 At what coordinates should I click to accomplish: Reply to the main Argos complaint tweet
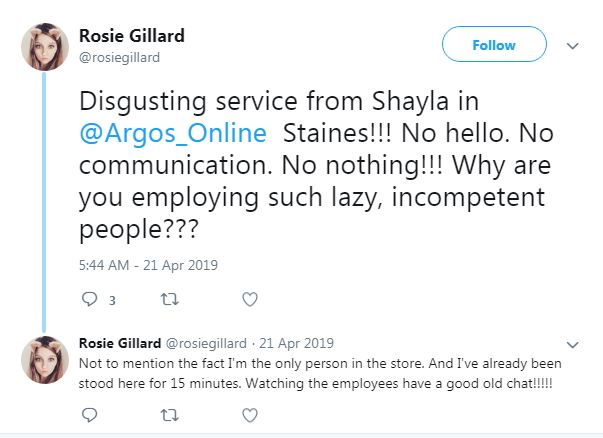[x=88, y=299]
